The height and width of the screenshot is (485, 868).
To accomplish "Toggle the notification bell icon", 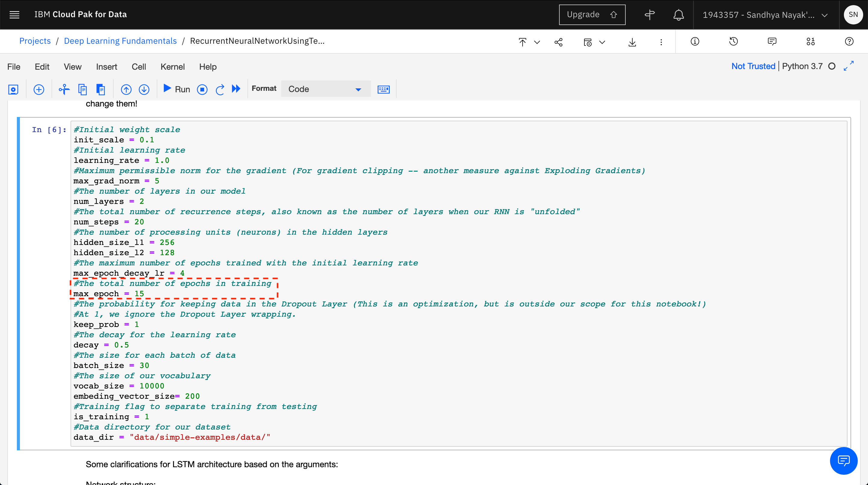I will (678, 14).
